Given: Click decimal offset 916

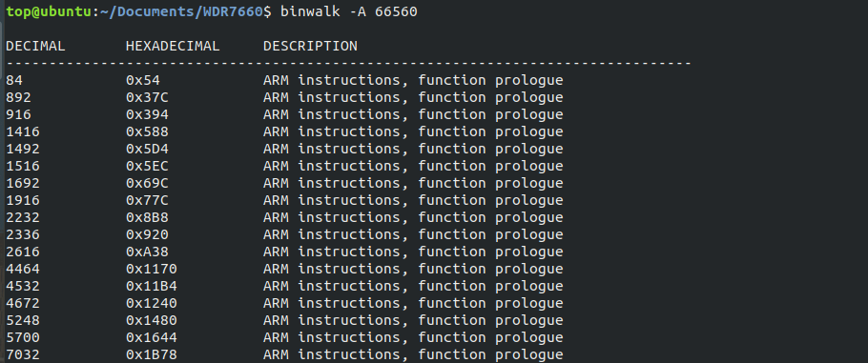Looking at the screenshot, I should [19, 114].
